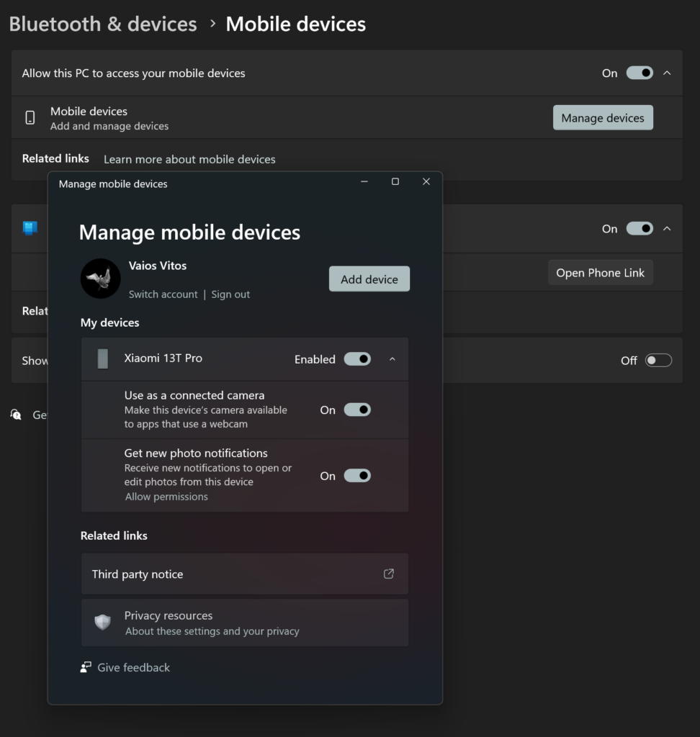Click the Xiaomi 13T Pro device icon
Image resolution: width=700 pixels, height=737 pixels.
click(x=101, y=358)
